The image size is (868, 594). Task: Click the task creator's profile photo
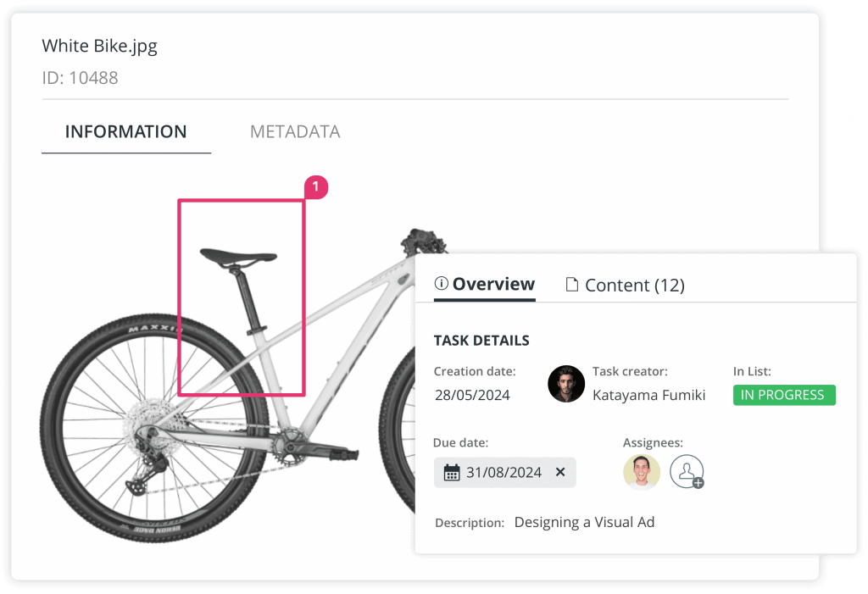(566, 384)
